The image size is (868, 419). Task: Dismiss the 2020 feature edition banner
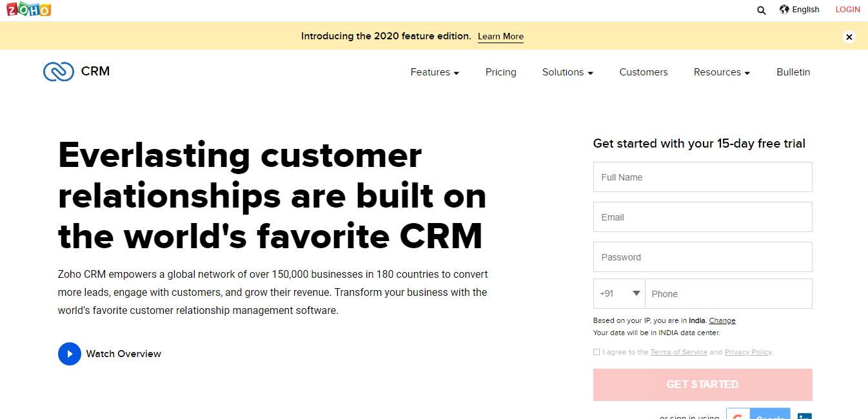849,37
